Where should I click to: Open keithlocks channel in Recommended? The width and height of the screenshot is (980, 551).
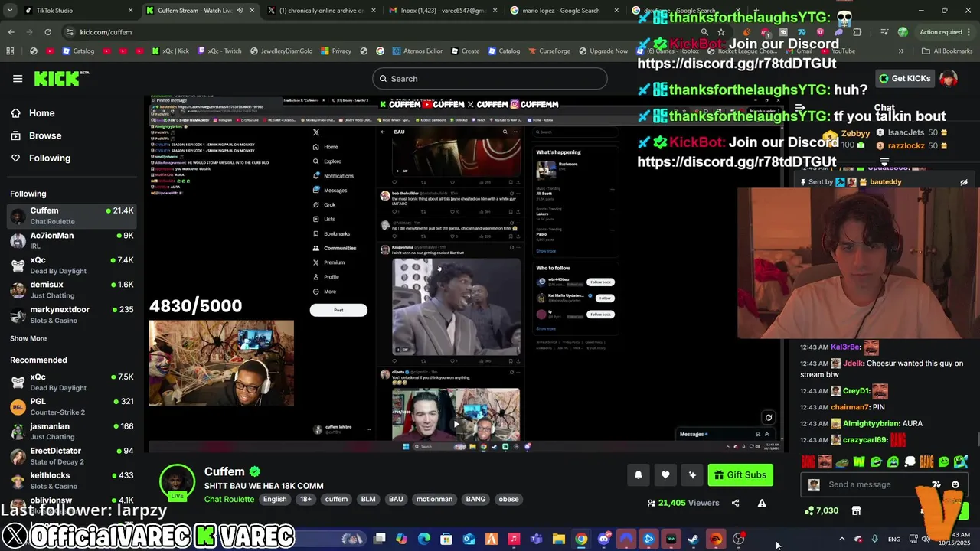tap(72, 481)
